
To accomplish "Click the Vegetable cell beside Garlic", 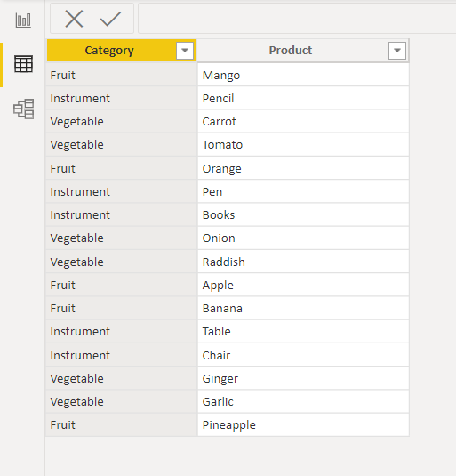I will point(121,401).
